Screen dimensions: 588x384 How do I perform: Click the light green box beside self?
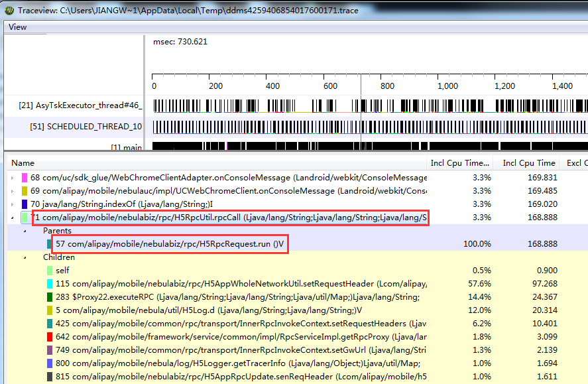(x=50, y=271)
